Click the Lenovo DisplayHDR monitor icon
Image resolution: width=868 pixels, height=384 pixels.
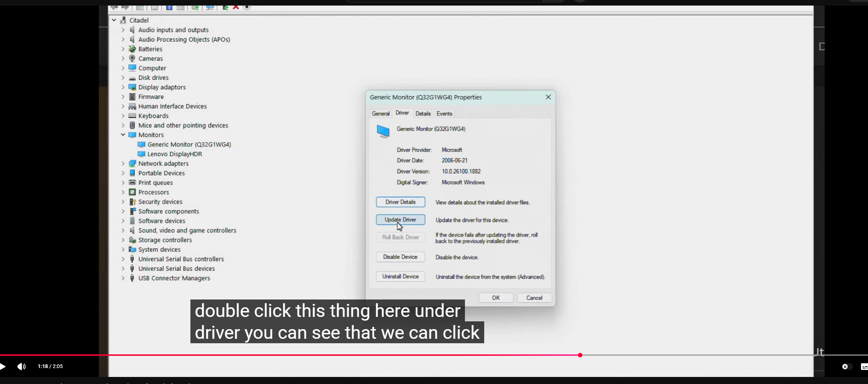[x=141, y=154]
